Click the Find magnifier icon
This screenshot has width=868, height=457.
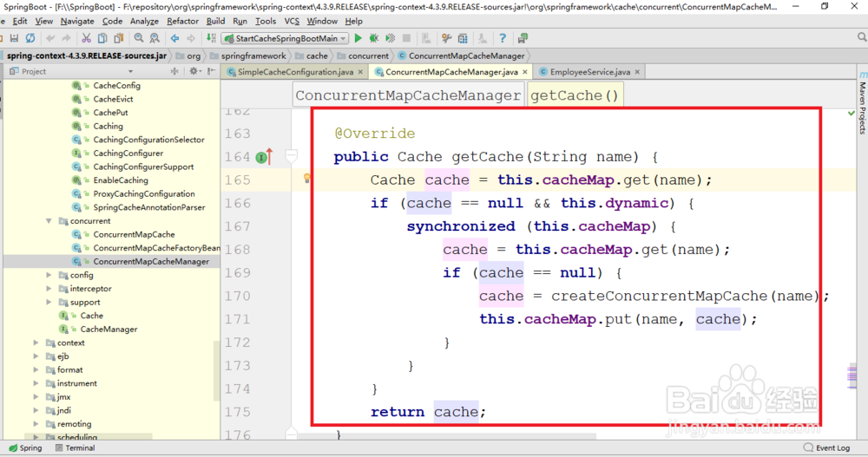point(139,38)
